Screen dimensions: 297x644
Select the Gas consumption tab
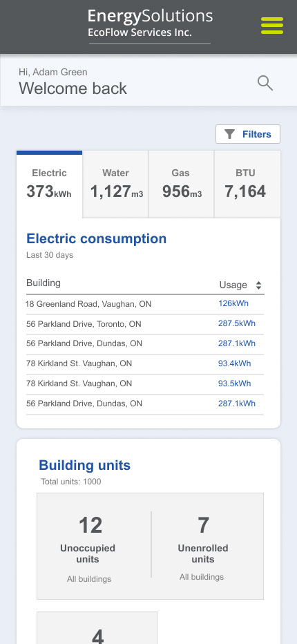point(181,184)
